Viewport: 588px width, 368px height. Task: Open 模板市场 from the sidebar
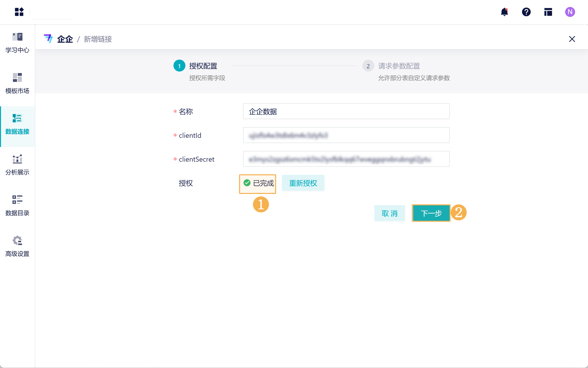pyautogui.click(x=17, y=83)
